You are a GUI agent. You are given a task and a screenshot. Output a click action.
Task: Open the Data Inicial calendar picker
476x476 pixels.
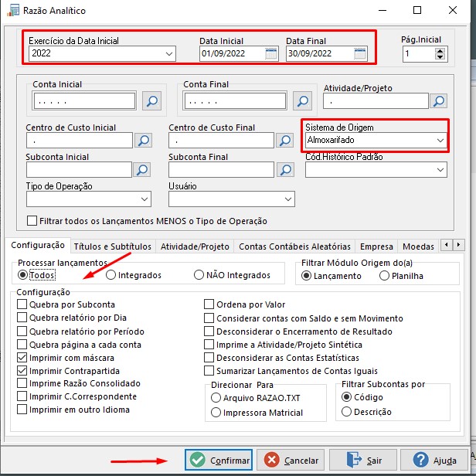tap(270, 54)
